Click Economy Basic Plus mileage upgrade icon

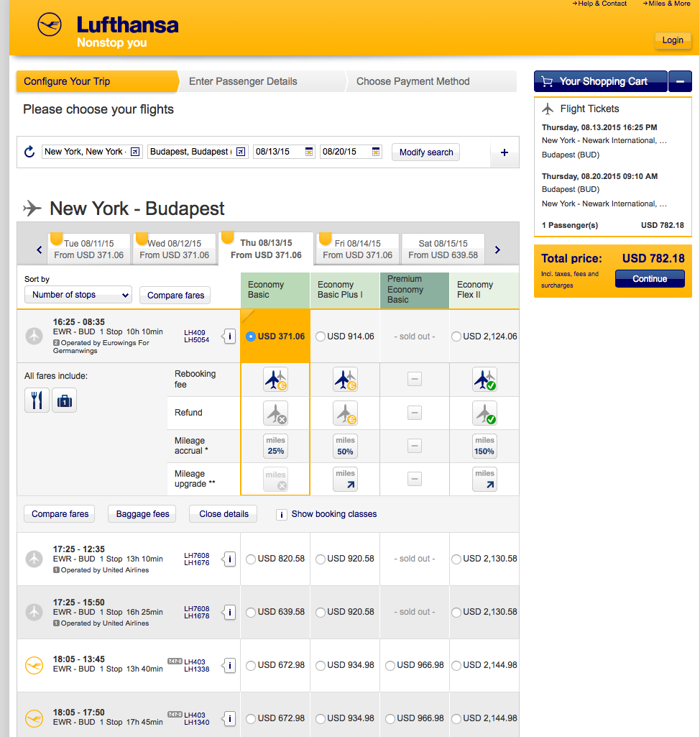(345, 479)
